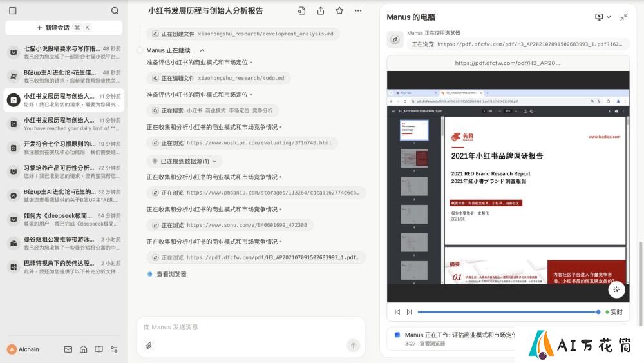The height and width of the screenshot is (363, 644).
Task: Focus the 向 Manus 发送消息 message input
Action: pos(251,328)
